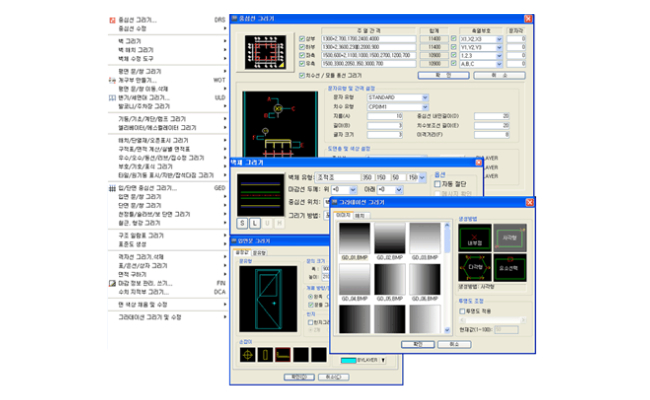Select the yellow rectangle handle icon
Image resolution: width=650 pixels, height=400 pixels.
[265, 353]
